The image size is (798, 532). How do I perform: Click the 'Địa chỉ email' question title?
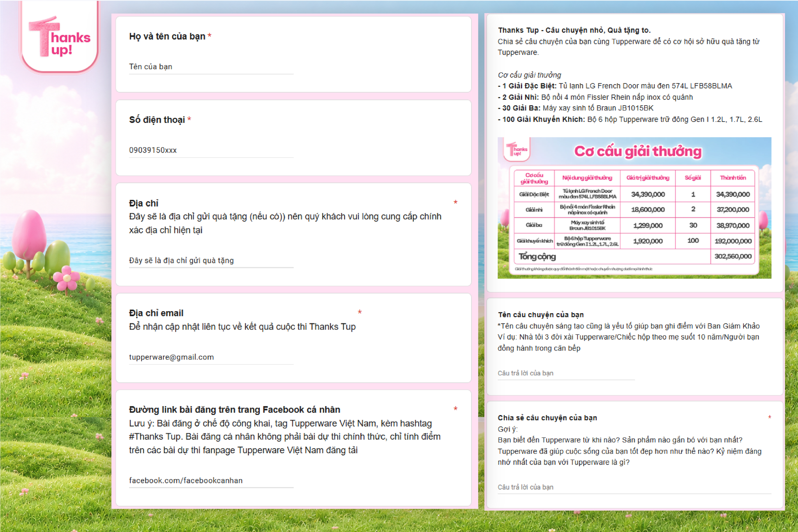(x=156, y=313)
